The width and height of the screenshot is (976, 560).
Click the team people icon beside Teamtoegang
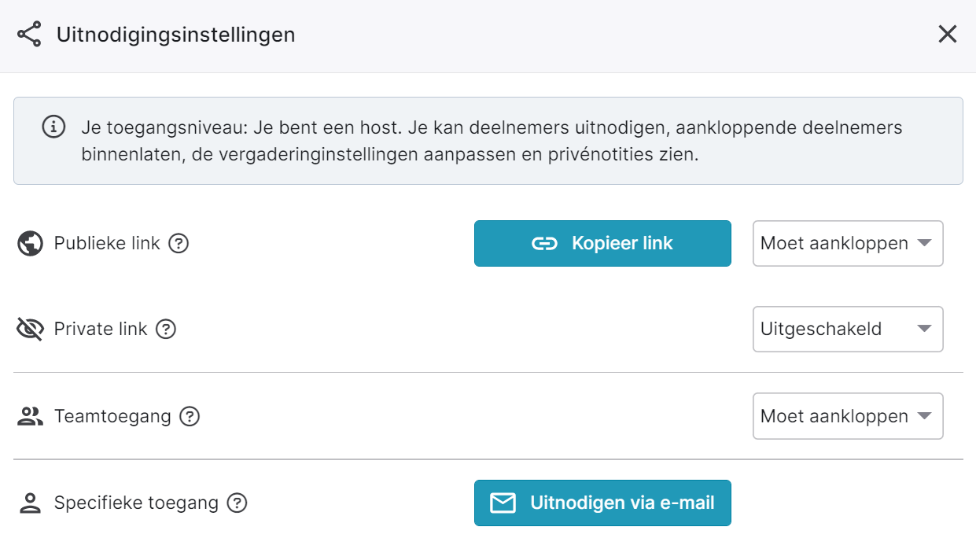coord(30,416)
